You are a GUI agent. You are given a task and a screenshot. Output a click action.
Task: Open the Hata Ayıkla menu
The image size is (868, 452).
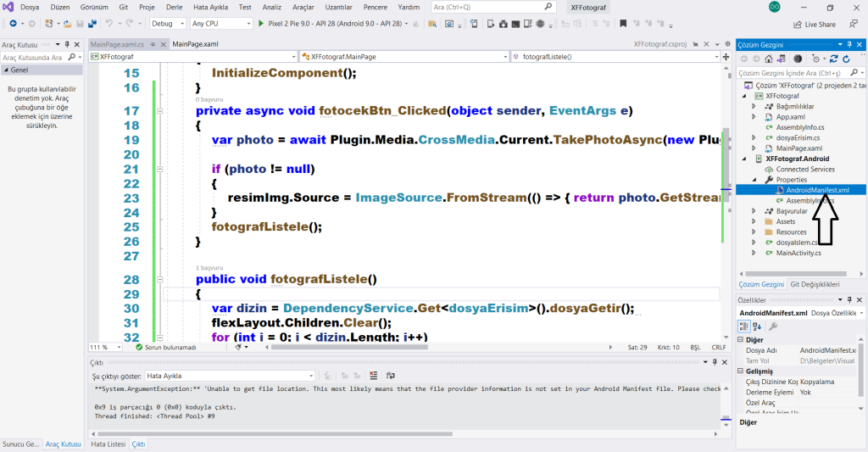tap(210, 7)
